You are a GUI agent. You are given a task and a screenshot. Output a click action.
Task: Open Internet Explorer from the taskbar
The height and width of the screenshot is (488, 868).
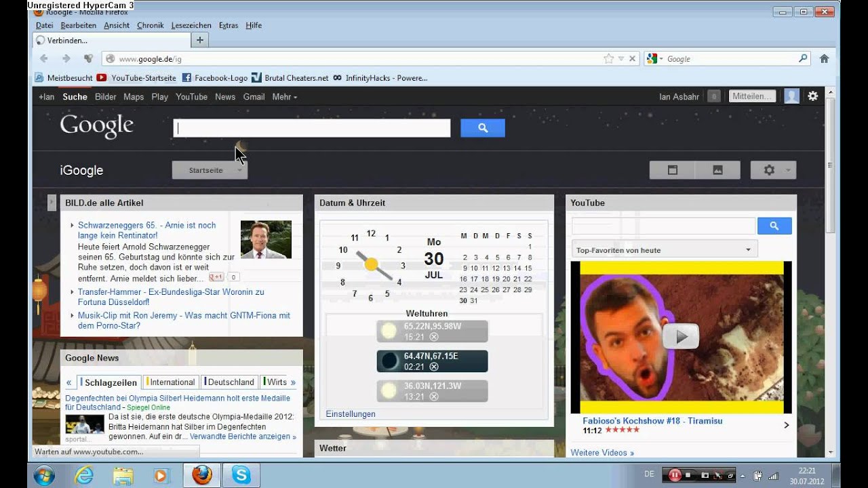point(84,475)
